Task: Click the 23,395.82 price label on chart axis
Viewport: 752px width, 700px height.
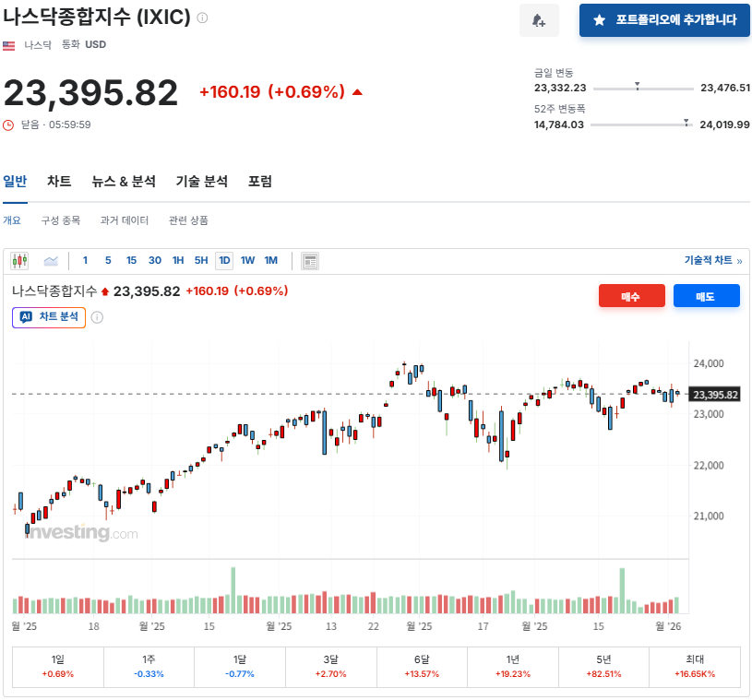Action: pyautogui.click(x=715, y=395)
